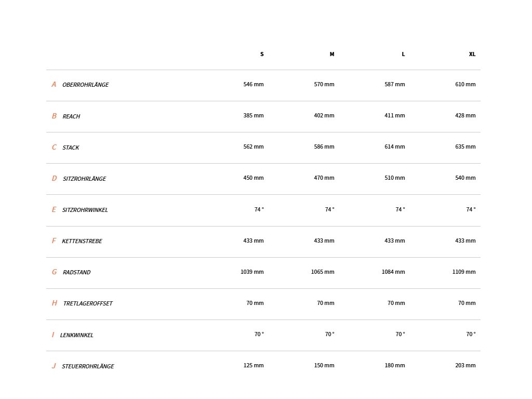The height and width of the screenshot is (399, 532).
Task: Select the M size column header
Action: (332, 54)
